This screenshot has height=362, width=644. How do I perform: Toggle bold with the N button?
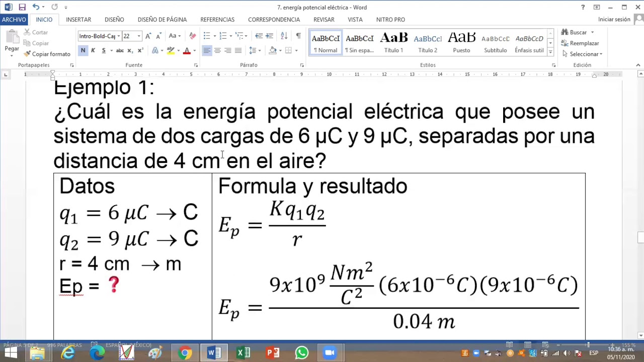(83, 50)
